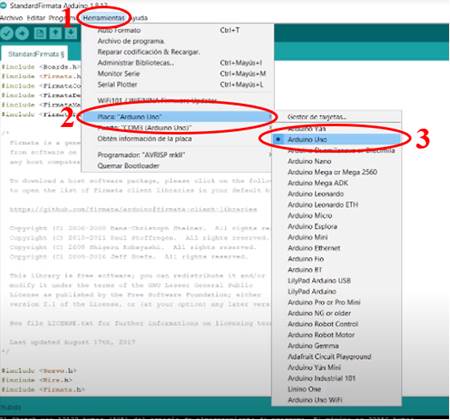Expand the Puerto COM3 submenu

click(177, 128)
